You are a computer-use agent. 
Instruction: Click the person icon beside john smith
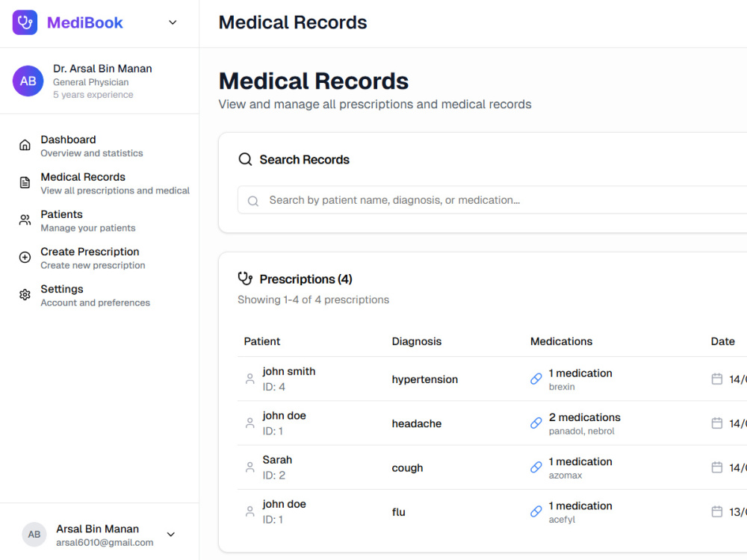click(x=249, y=379)
